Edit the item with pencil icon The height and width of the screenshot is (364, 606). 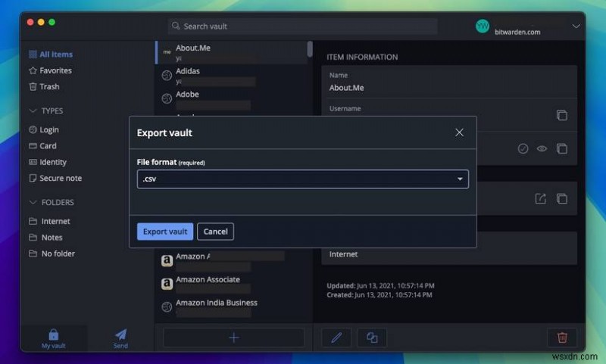tap(336, 338)
